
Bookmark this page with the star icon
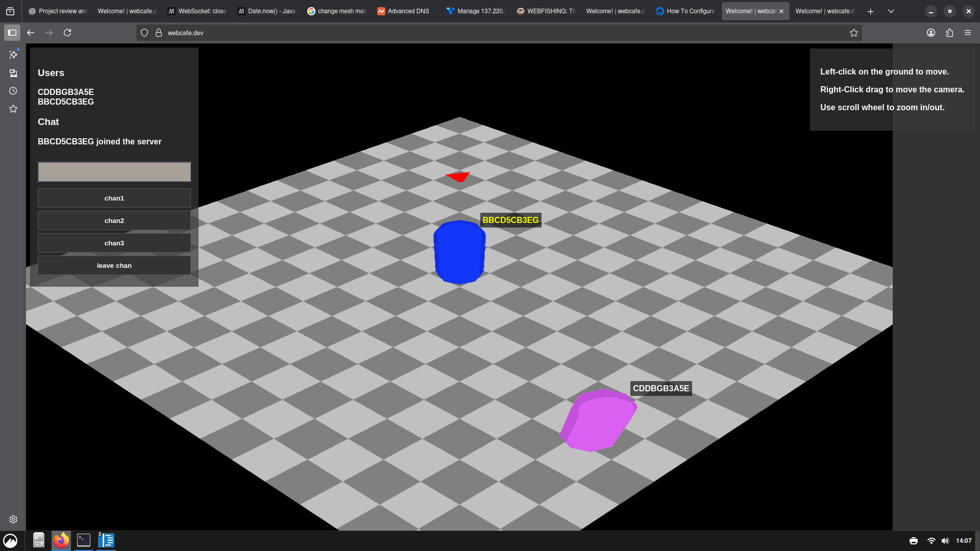tap(854, 33)
